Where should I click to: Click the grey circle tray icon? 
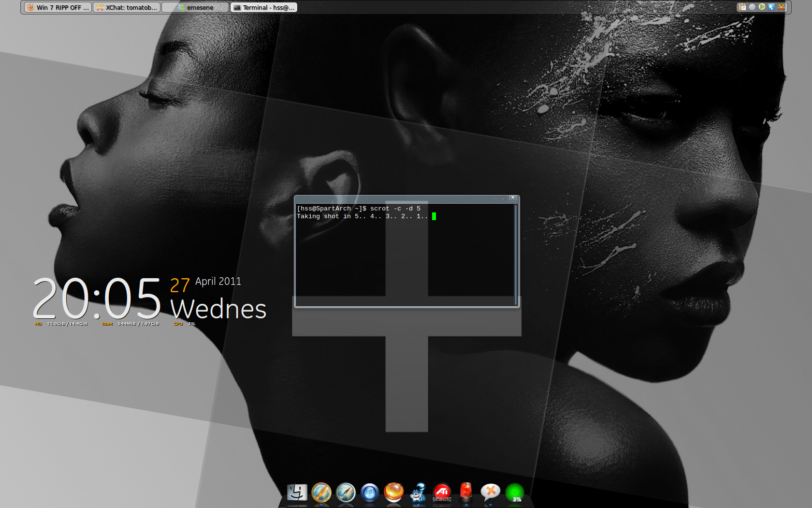(x=752, y=7)
